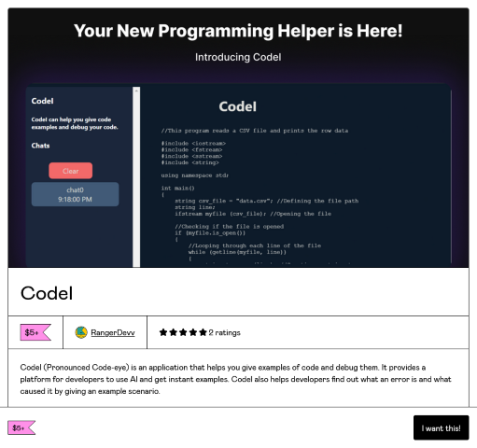This screenshot has width=477, height=448.
Task: Click the 'Codel can help you give code' sidebar text
Action: pyautogui.click(x=75, y=123)
